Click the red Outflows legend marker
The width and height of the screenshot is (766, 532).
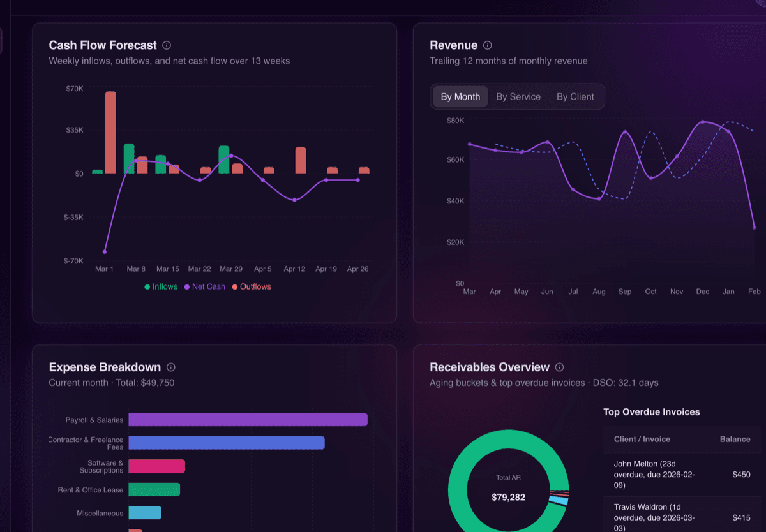point(234,286)
